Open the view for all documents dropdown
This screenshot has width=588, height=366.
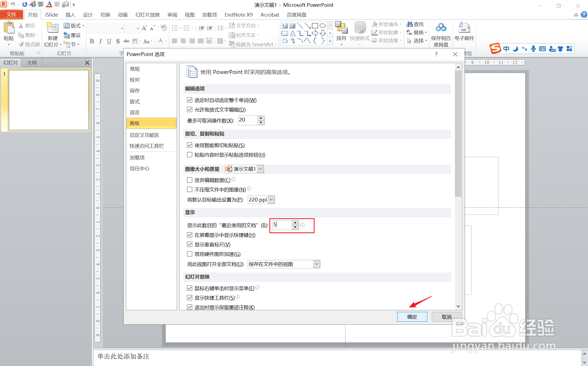(x=316, y=264)
